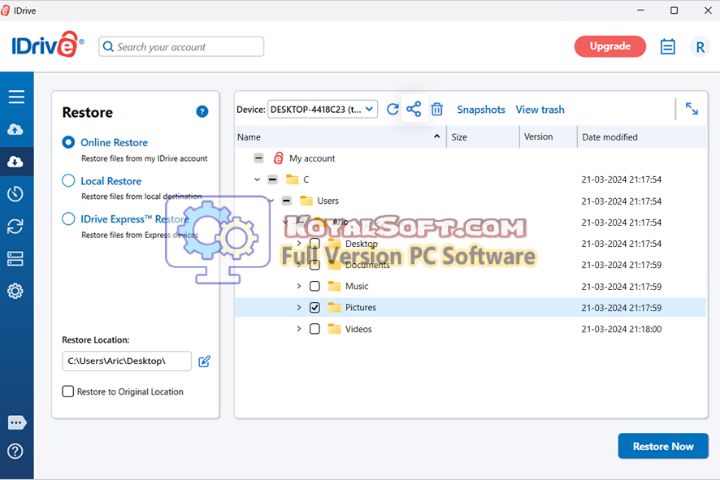The image size is (720, 480).
Task: Check the Videos folder checkbox
Action: point(315,329)
